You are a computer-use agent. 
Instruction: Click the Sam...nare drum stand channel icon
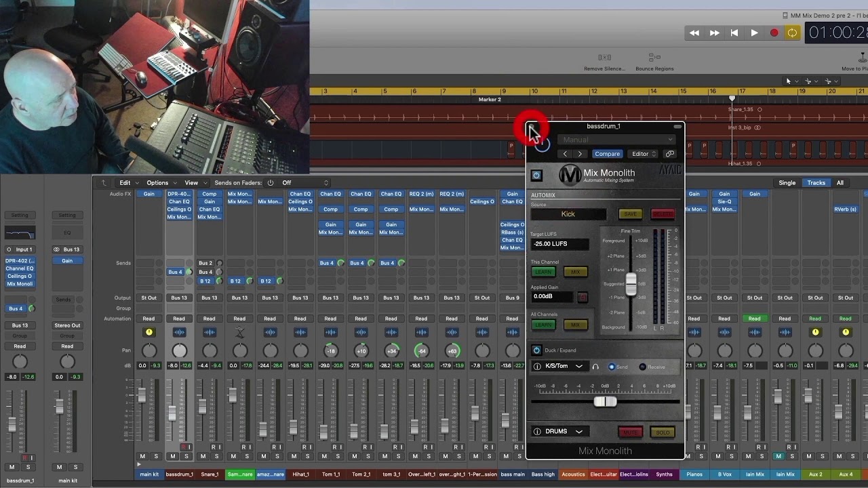click(239, 332)
